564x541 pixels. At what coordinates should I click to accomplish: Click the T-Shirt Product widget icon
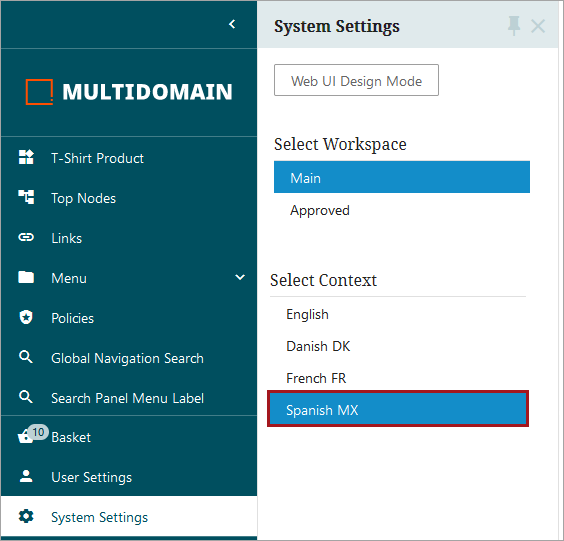(26, 158)
